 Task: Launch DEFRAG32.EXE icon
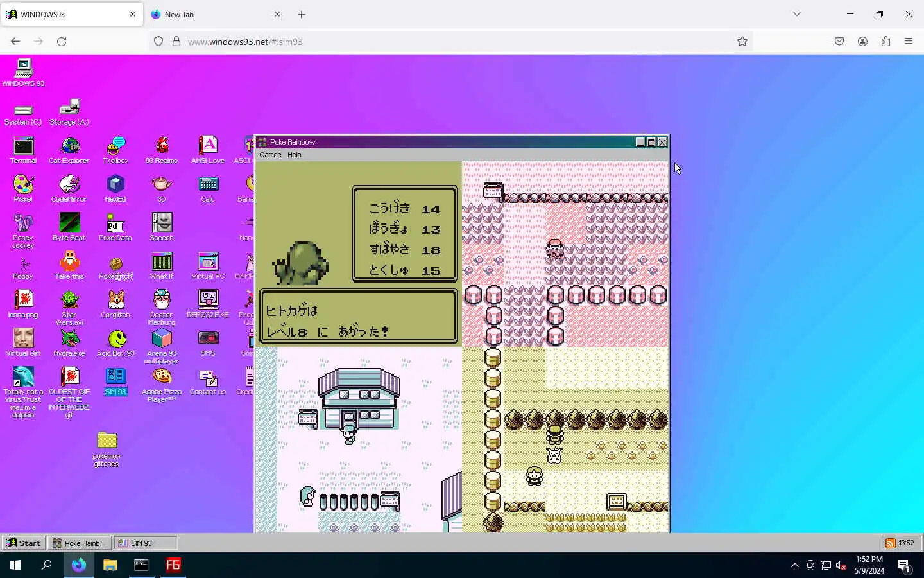(x=208, y=305)
